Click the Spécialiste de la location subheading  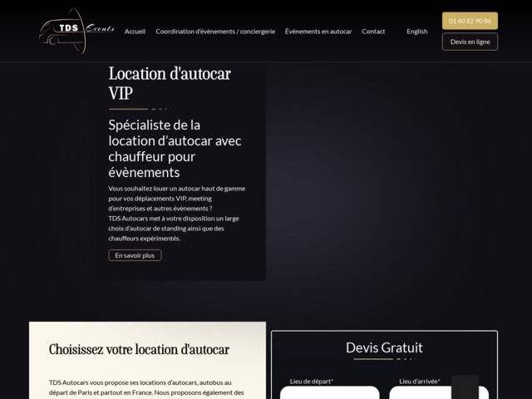[175, 148]
